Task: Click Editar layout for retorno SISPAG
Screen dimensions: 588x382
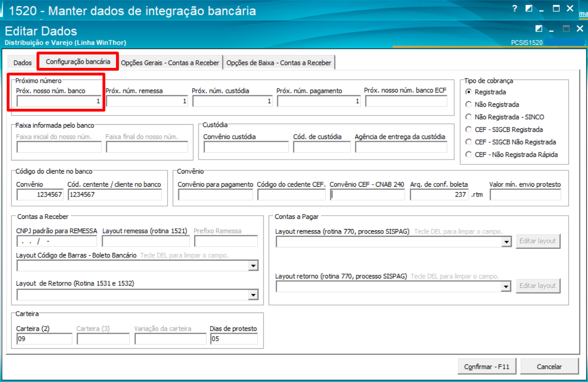Action: 538,286
